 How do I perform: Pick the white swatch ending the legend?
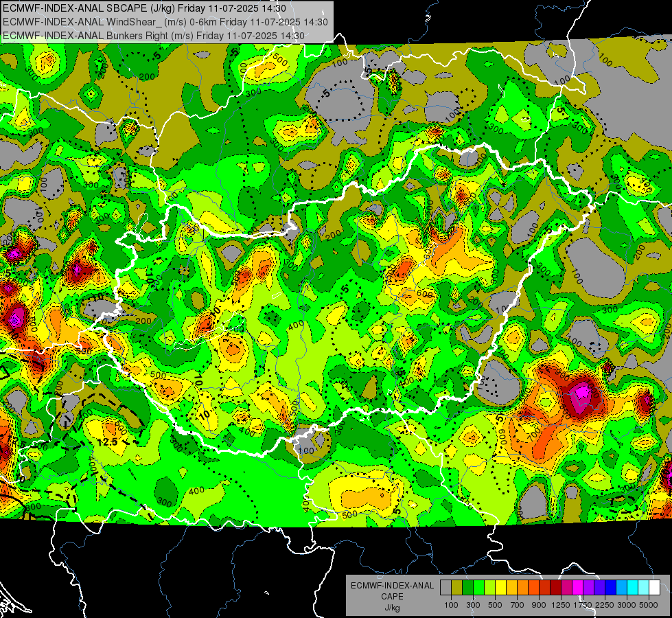click(654, 588)
